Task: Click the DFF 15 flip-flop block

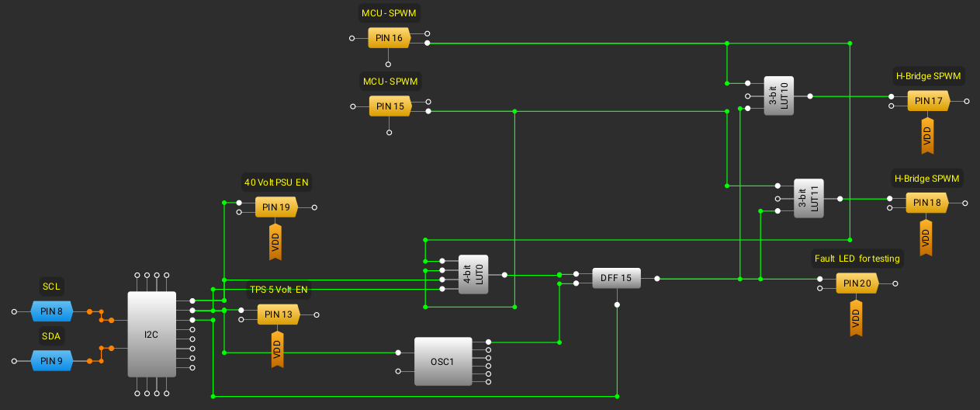Action: (x=616, y=278)
